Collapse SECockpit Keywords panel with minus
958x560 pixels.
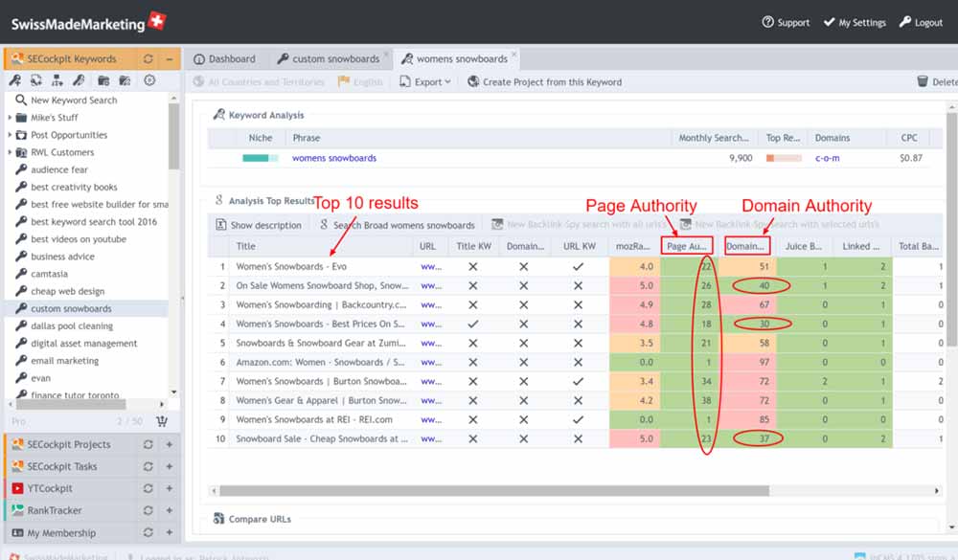(x=170, y=59)
